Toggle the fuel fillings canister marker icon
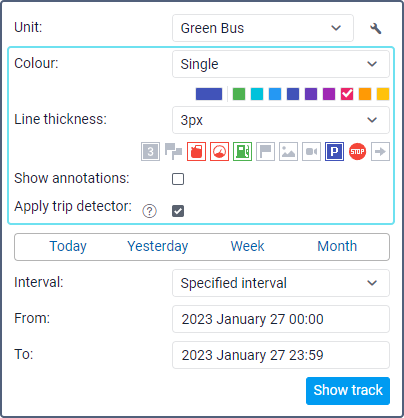The height and width of the screenshot is (418, 404). (x=196, y=152)
